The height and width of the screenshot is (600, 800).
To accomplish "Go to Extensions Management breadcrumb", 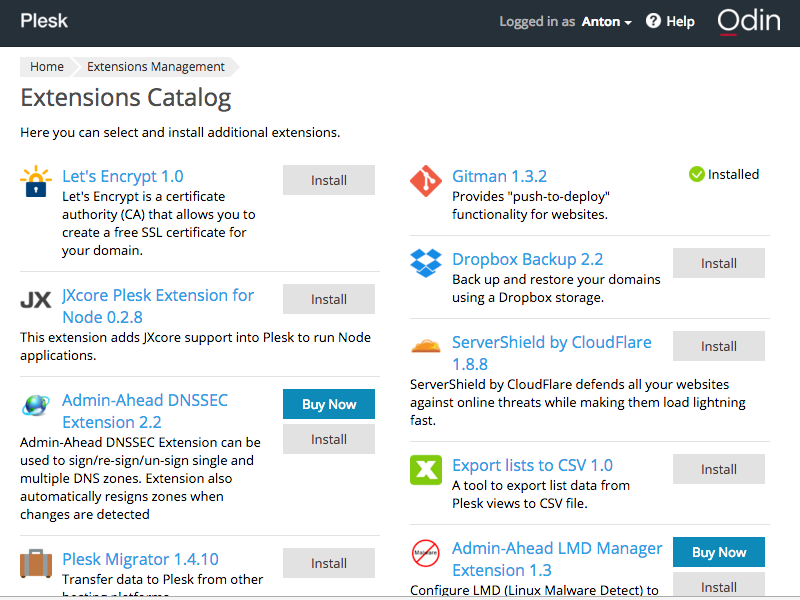I will (156, 67).
